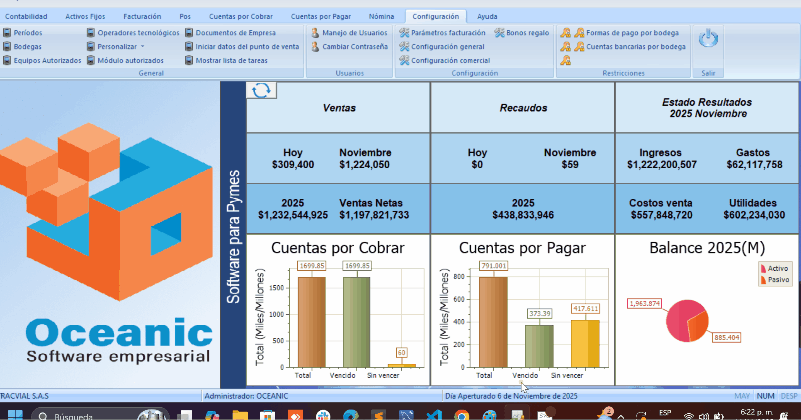The image size is (801, 420).
Task: Open Manejo de Usuarios
Action: tap(346, 33)
